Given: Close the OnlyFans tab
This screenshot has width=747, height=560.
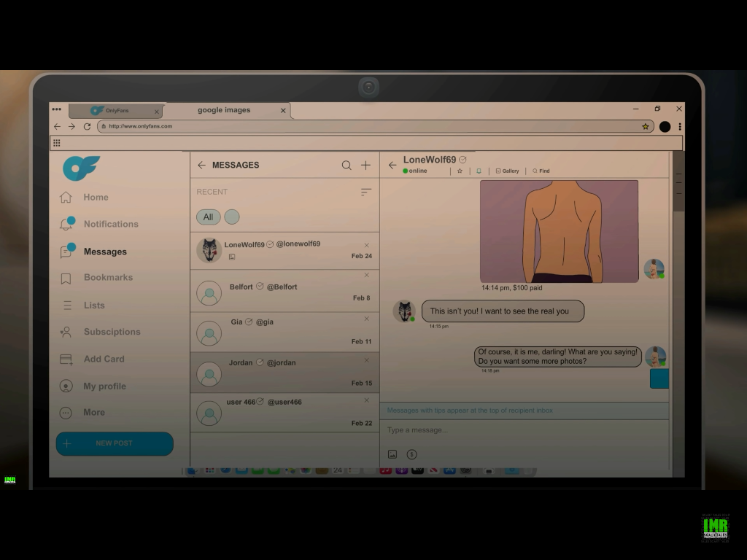Looking at the screenshot, I should [x=157, y=112].
